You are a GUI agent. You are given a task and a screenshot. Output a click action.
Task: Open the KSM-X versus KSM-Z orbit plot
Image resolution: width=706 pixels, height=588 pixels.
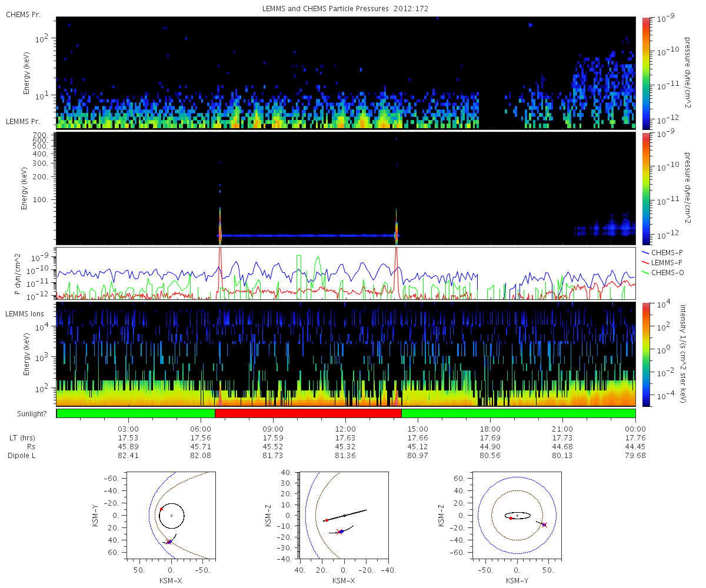click(x=344, y=514)
